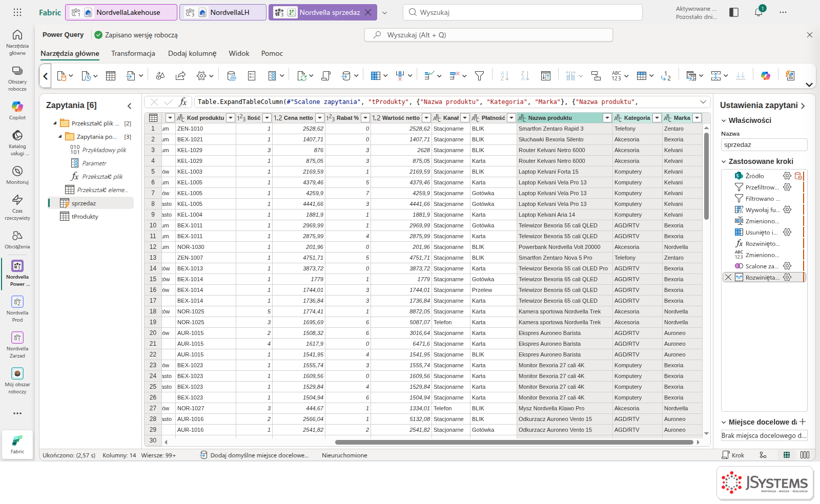Click the vertical scrollbar of the data grid
The height and width of the screenshot is (504, 820).
click(707, 176)
